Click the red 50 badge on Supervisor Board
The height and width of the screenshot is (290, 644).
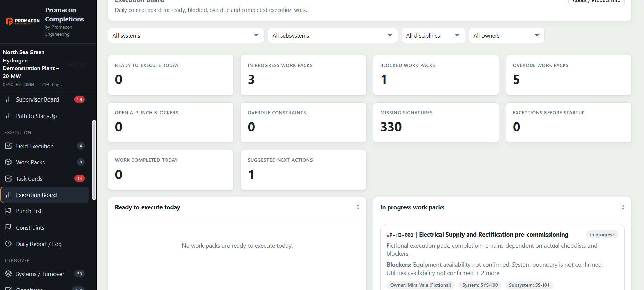point(80,99)
